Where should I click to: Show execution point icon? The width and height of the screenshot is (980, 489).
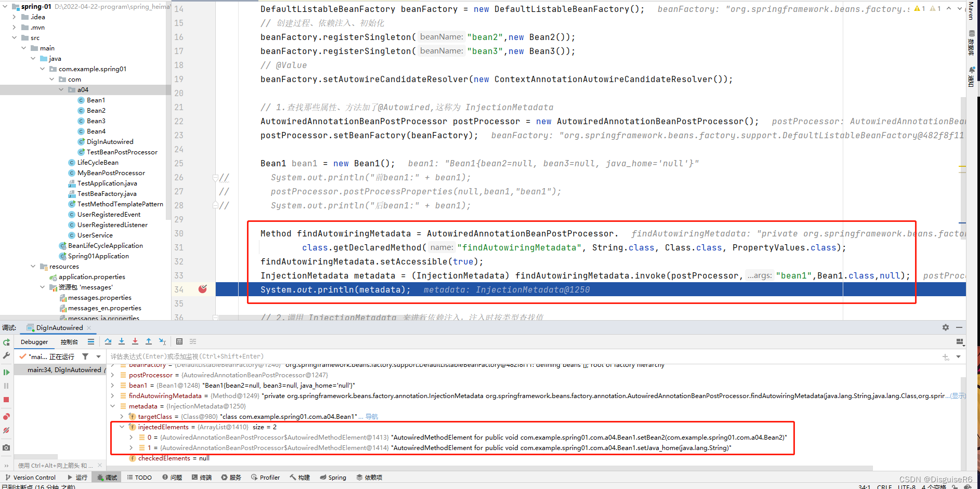(91, 341)
